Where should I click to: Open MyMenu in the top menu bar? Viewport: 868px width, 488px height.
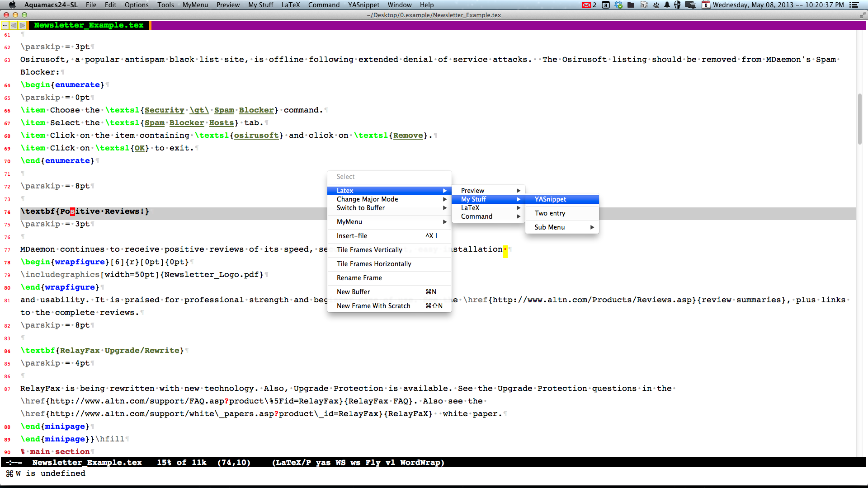click(x=195, y=5)
